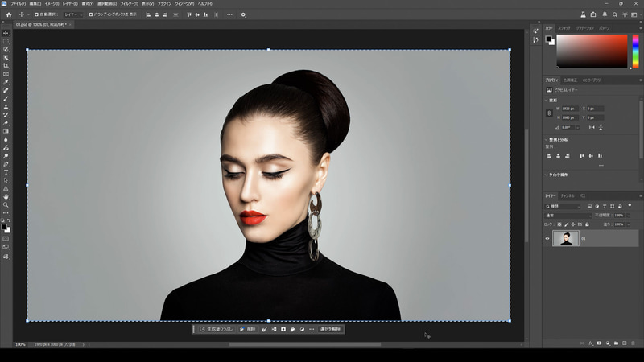644x362 pixels.
Task: Click the notifications bell icon
Action: coord(605,14)
